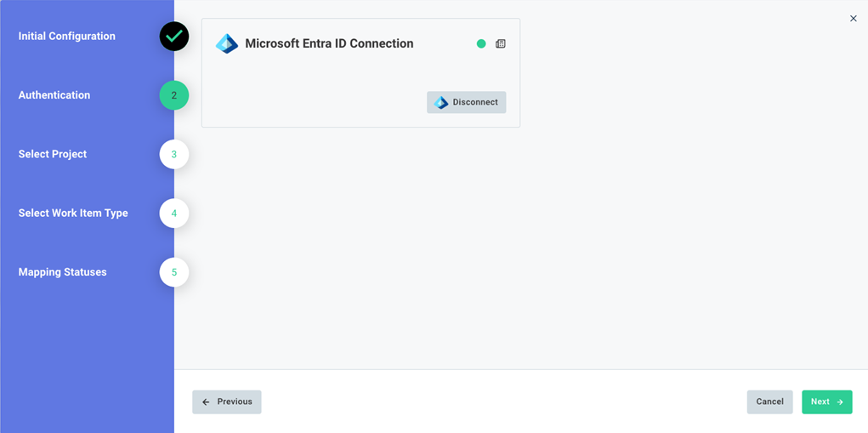This screenshot has height=433, width=868.
Task: Close the dialog with the X icon
Action: coord(853,19)
